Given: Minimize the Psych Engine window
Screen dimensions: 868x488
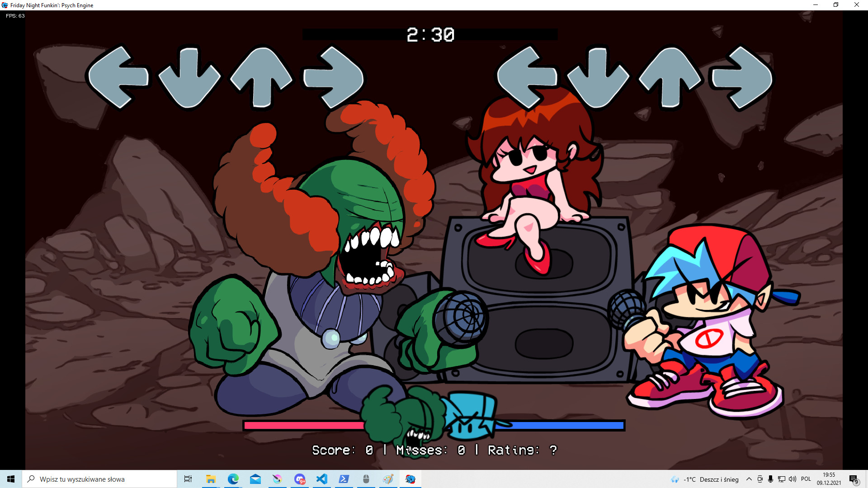Looking at the screenshot, I should [x=816, y=5].
